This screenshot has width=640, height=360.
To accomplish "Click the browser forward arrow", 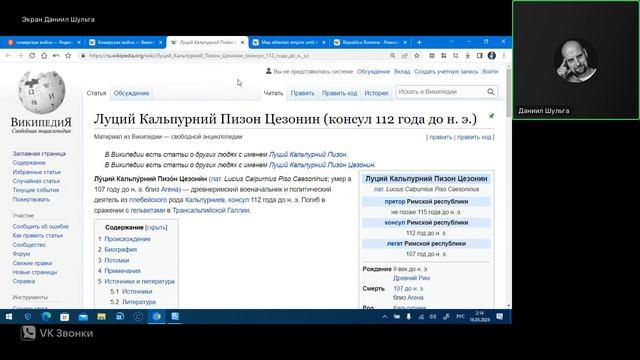I will pyautogui.click(x=20, y=56).
